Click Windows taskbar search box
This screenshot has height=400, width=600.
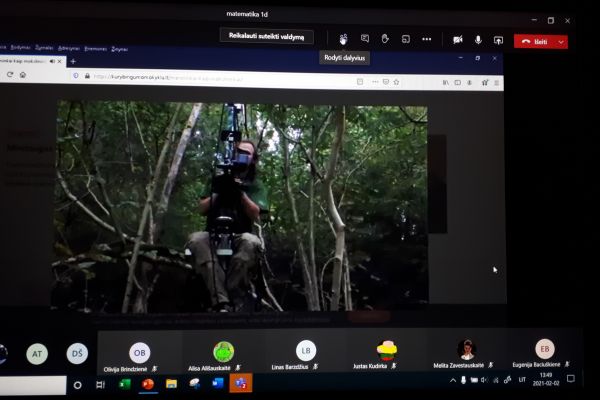(x=33, y=385)
